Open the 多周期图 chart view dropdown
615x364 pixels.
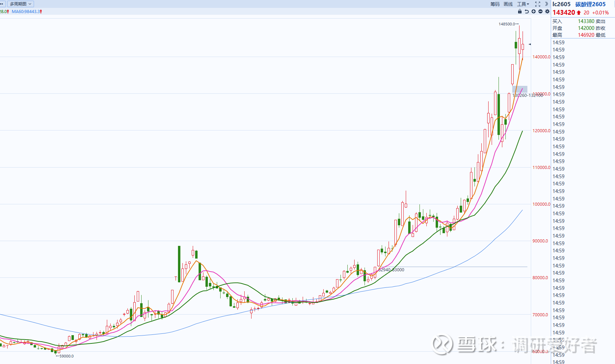point(20,4)
